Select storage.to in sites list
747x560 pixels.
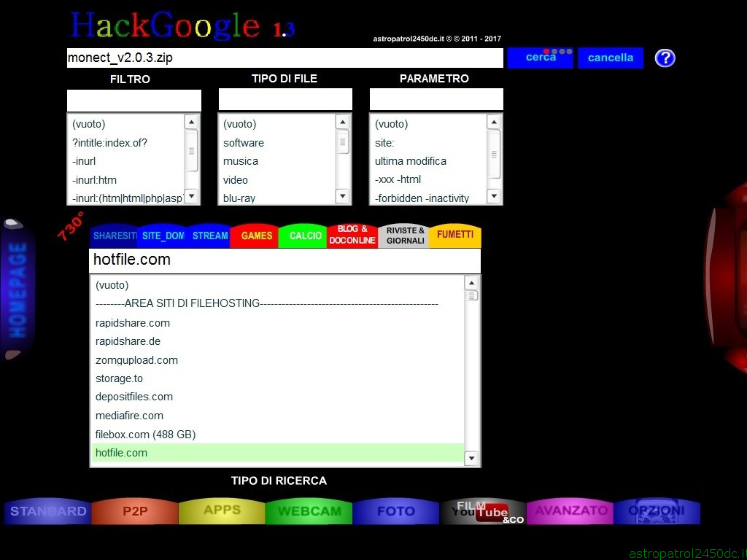coord(277,378)
